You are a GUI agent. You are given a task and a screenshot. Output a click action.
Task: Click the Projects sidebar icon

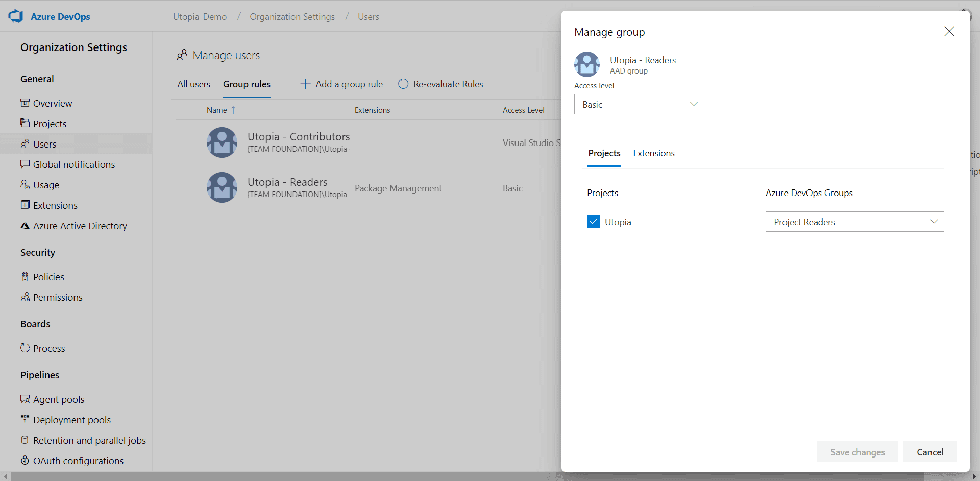click(25, 123)
